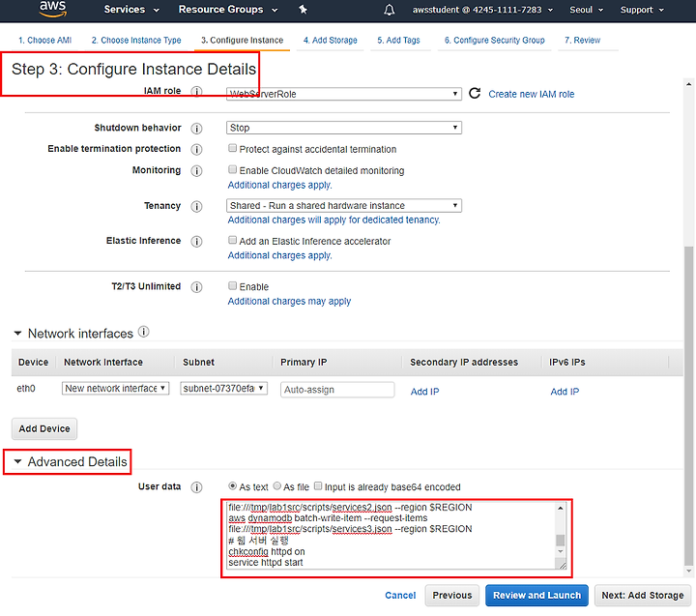Viewport: 696px width, 616px height.
Task: Click inside the User data text area
Action: point(391,535)
